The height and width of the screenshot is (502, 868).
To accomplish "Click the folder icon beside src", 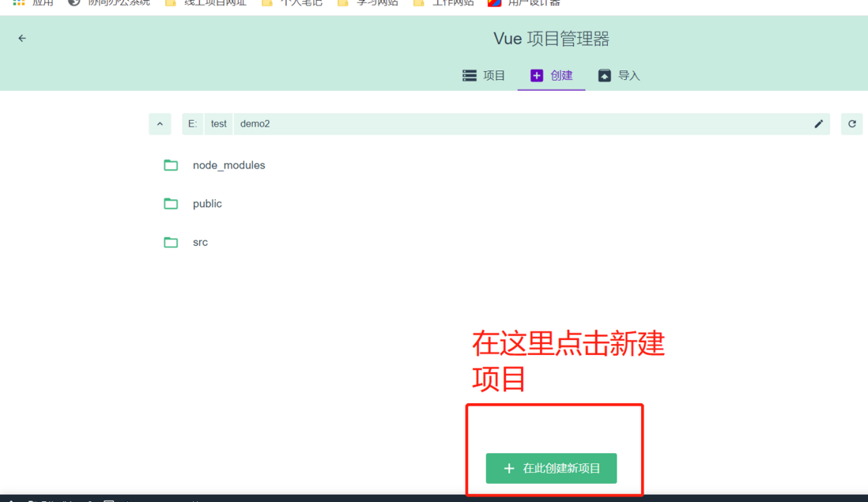I will pyautogui.click(x=171, y=243).
